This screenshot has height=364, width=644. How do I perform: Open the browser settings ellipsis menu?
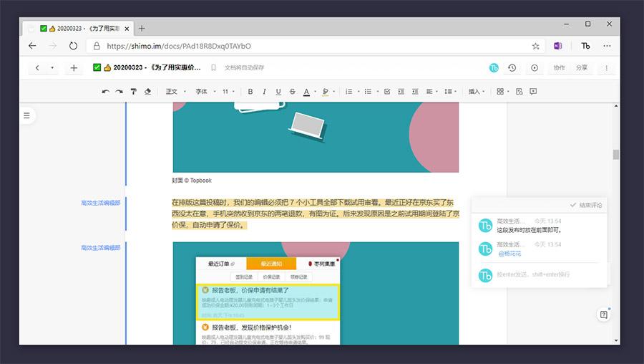tap(607, 46)
